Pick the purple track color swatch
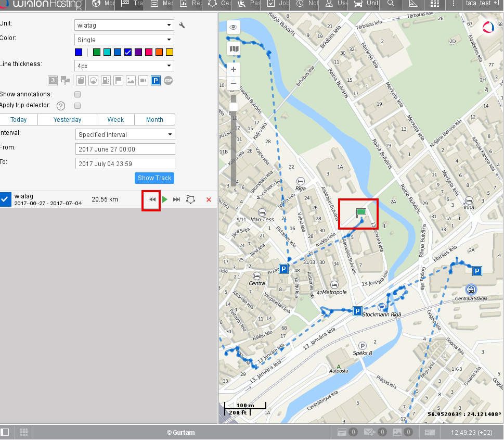Image resolution: width=504 pixels, height=440 pixels. point(138,52)
